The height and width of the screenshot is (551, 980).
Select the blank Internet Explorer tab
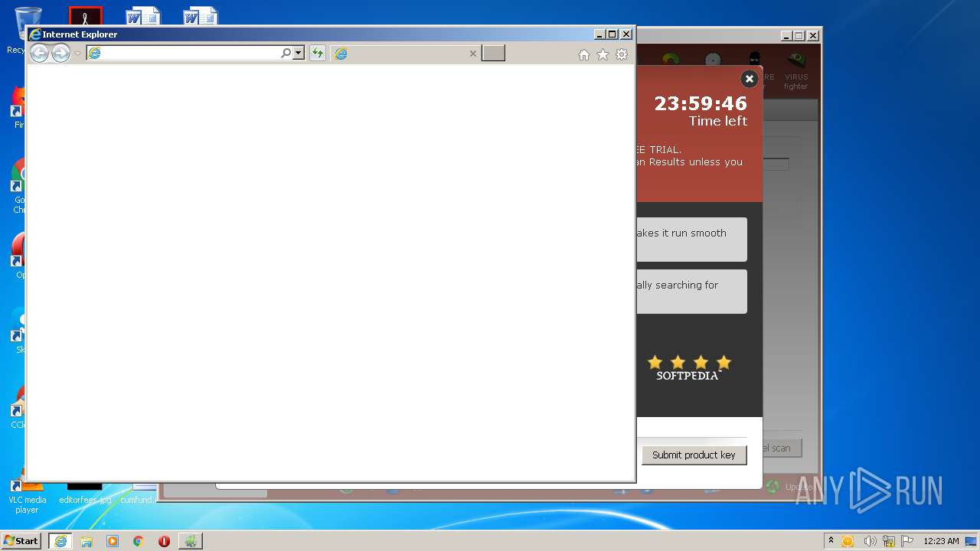tap(406, 54)
